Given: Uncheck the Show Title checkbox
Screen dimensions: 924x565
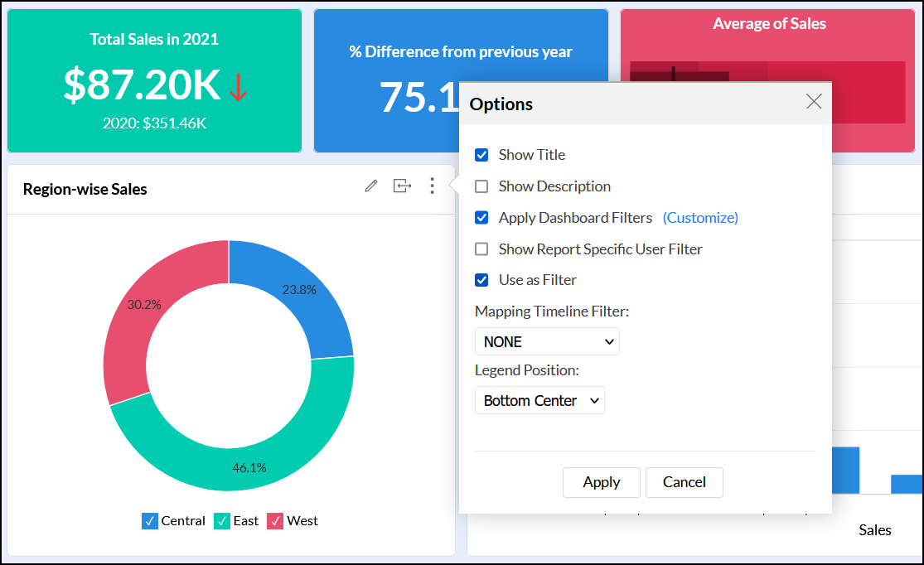Looking at the screenshot, I should [481, 155].
